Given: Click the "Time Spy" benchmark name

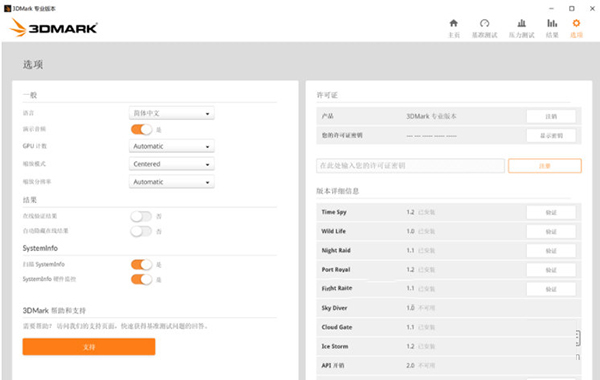Looking at the screenshot, I should click(x=334, y=212).
